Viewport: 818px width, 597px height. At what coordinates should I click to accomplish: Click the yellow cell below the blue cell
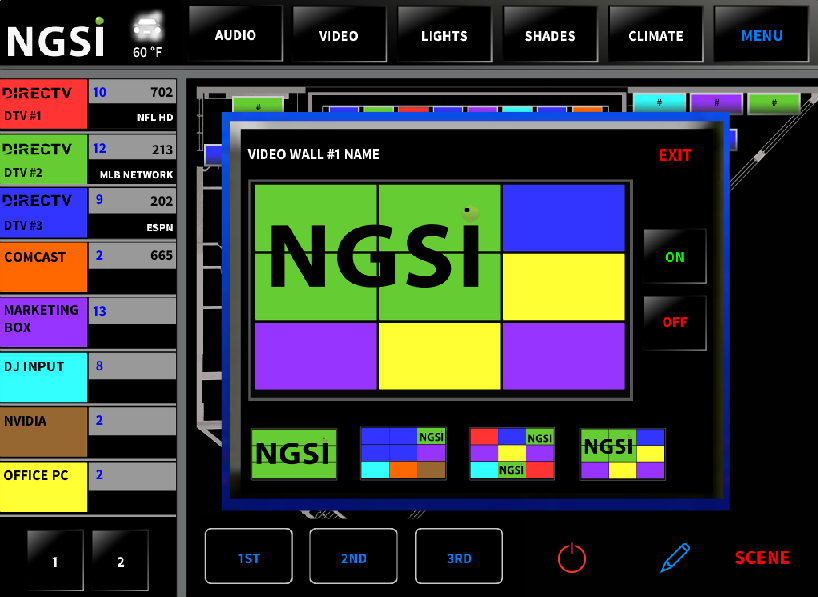(563, 286)
